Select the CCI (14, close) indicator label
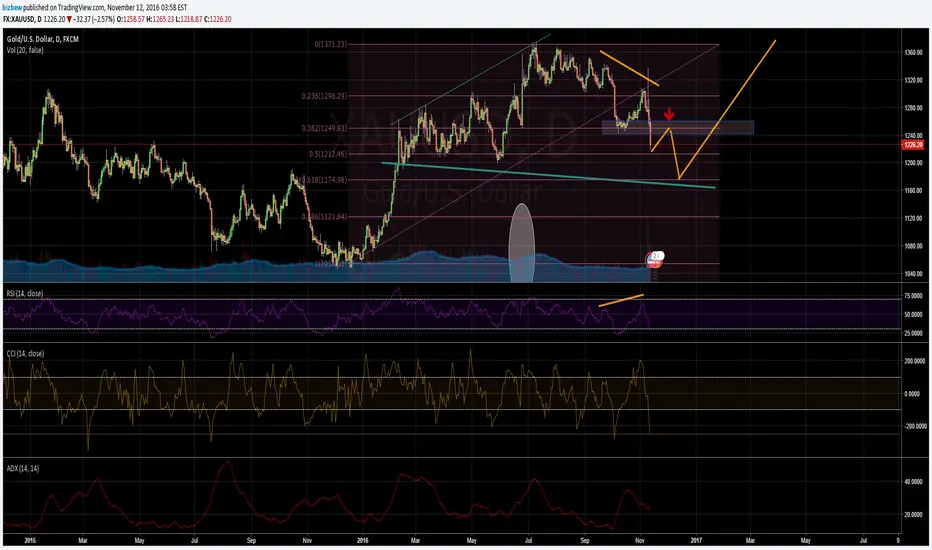 coord(25,354)
